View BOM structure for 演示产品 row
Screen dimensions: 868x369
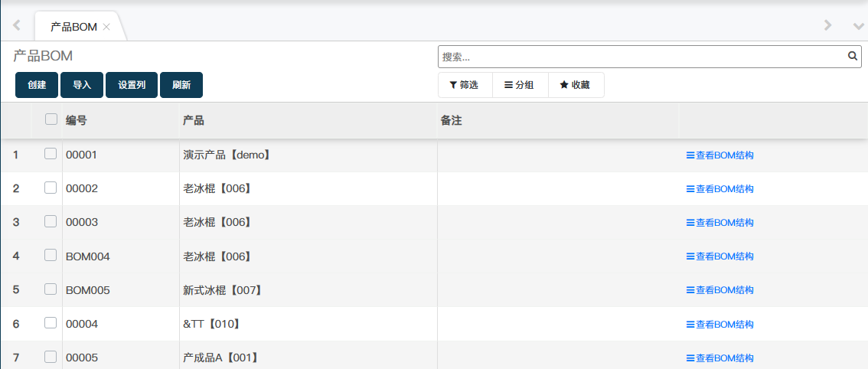tap(720, 155)
